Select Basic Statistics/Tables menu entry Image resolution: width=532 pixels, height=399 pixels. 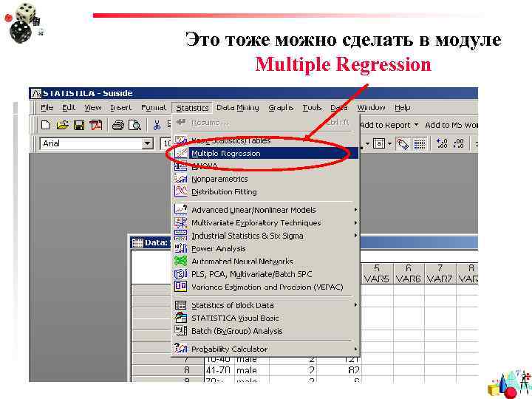click(266, 140)
